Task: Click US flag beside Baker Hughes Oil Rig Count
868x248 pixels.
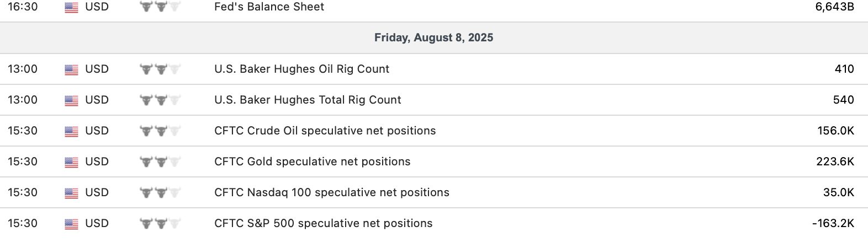Action: (71, 69)
